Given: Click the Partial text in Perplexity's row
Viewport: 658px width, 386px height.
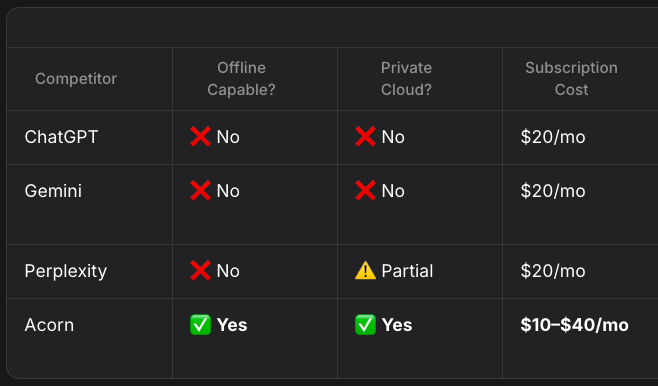Looking at the screenshot, I should click(x=407, y=271).
